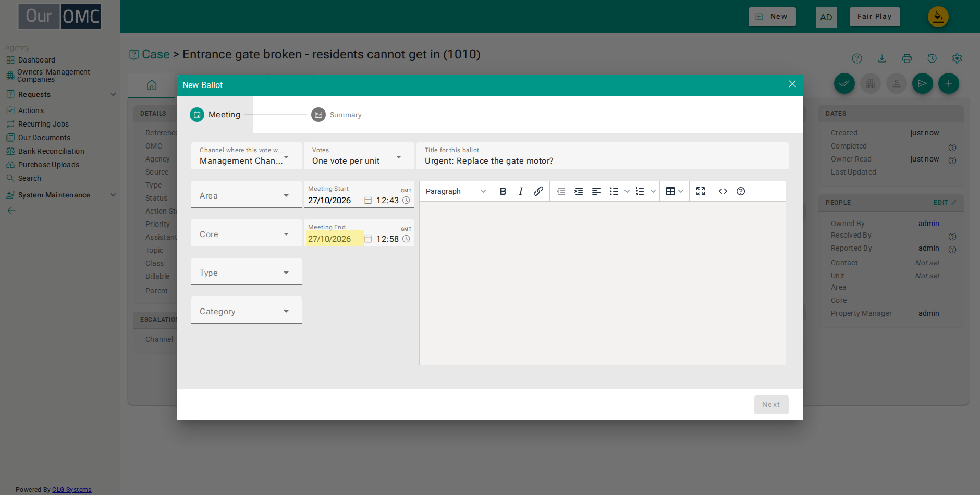The height and width of the screenshot is (495, 980).
Task: Open the Case breadcrumb link
Action: tap(156, 54)
